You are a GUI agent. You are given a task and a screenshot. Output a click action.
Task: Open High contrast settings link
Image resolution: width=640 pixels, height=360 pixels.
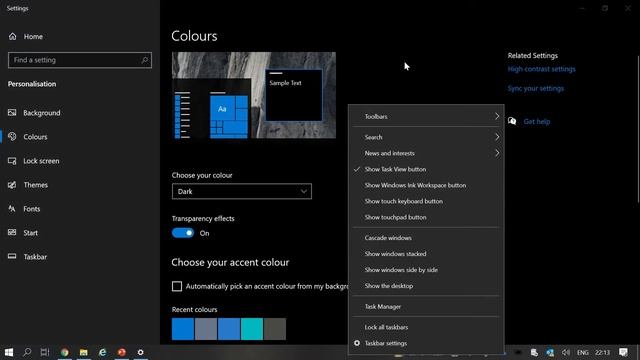[542, 69]
